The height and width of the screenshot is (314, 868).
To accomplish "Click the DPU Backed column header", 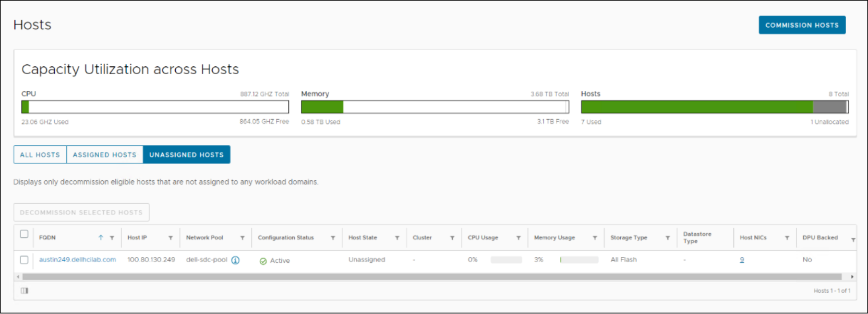I will tap(820, 238).
